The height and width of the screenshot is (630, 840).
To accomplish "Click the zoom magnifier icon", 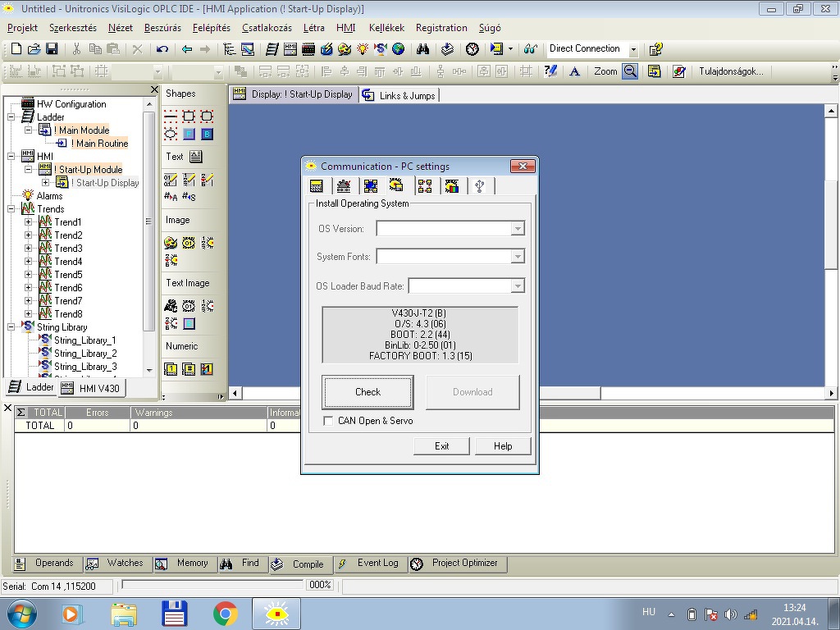I will (630, 71).
